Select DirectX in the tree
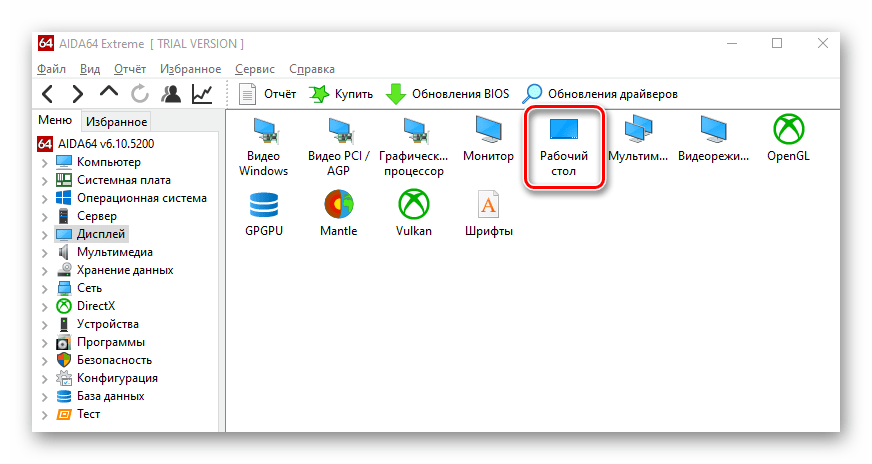 [95, 306]
